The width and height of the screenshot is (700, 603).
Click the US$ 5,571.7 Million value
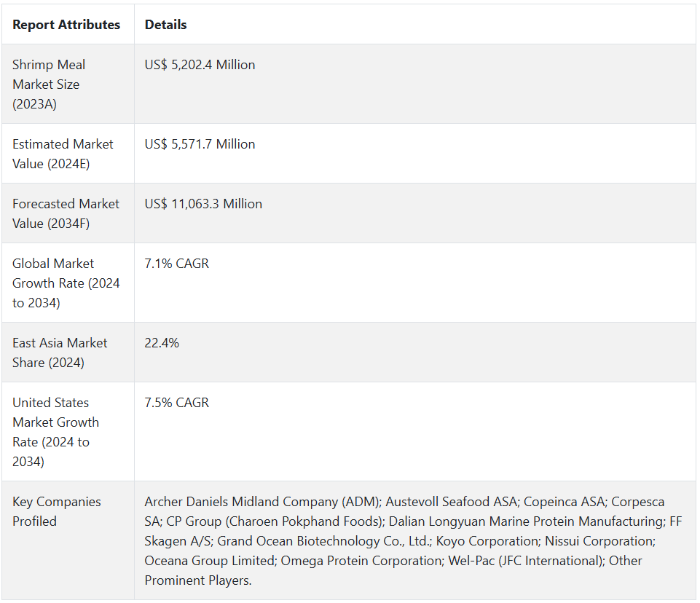200,144
